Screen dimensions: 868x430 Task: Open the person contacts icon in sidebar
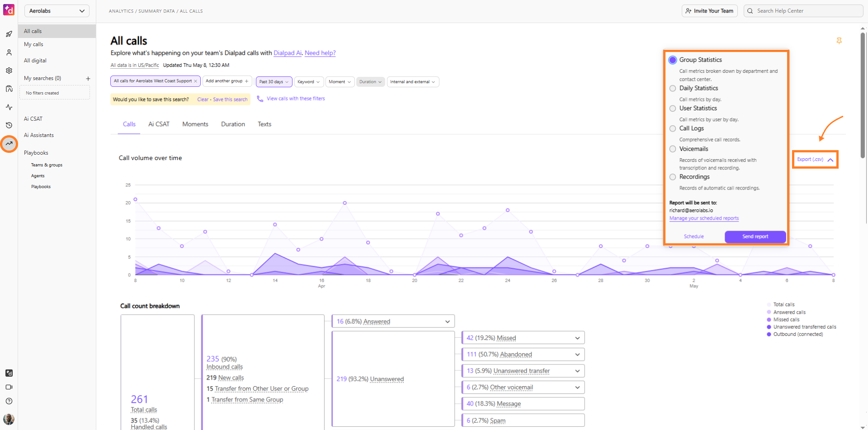coord(9,52)
